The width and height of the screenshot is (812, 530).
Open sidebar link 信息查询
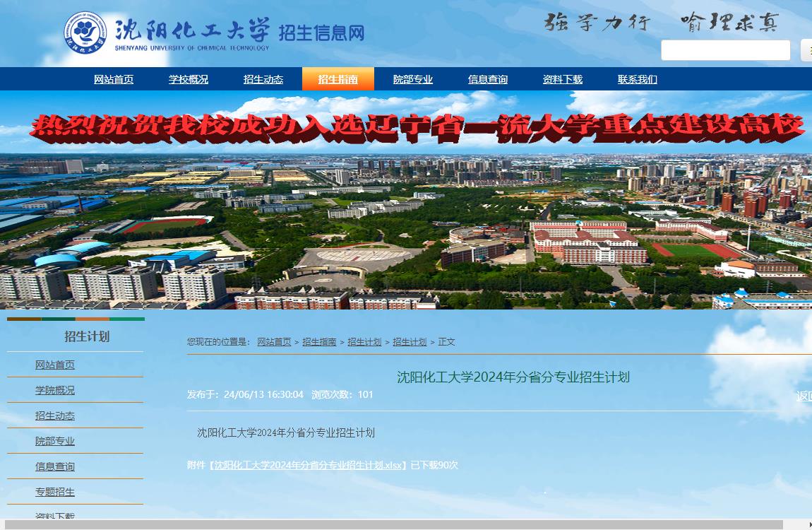tap(55, 466)
